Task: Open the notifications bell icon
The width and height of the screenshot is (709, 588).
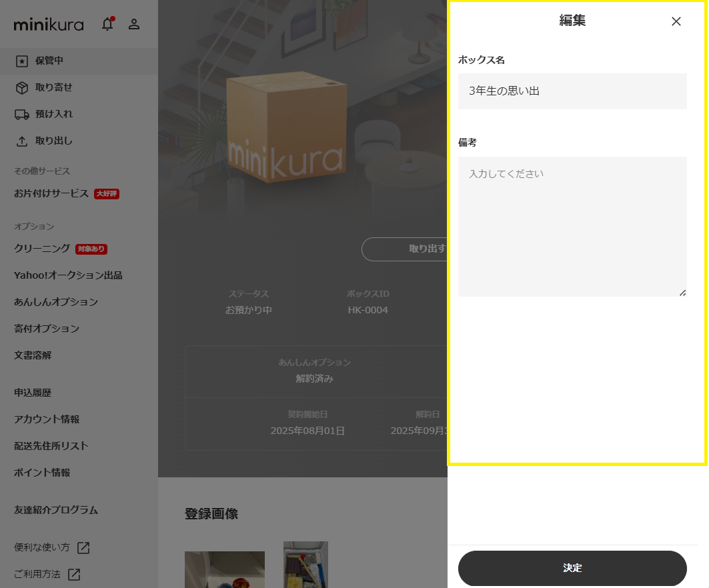Action: pyautogui.click(x=107, y=24)
